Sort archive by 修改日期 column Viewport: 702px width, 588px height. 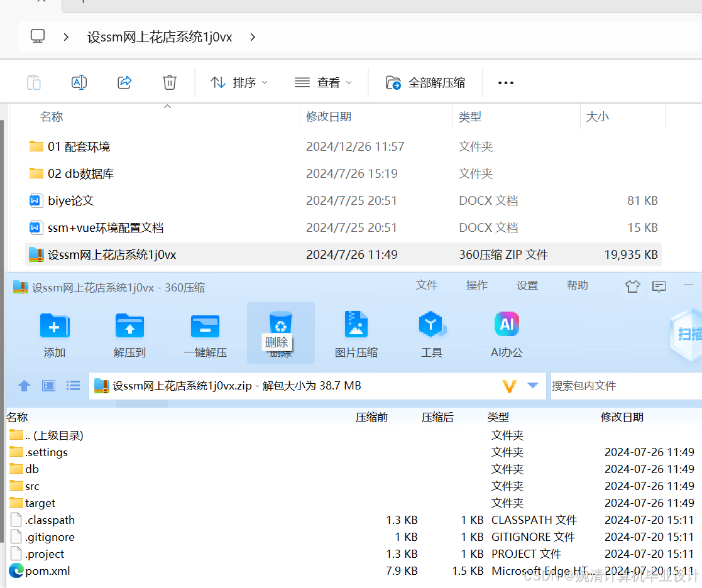[622, 417]
